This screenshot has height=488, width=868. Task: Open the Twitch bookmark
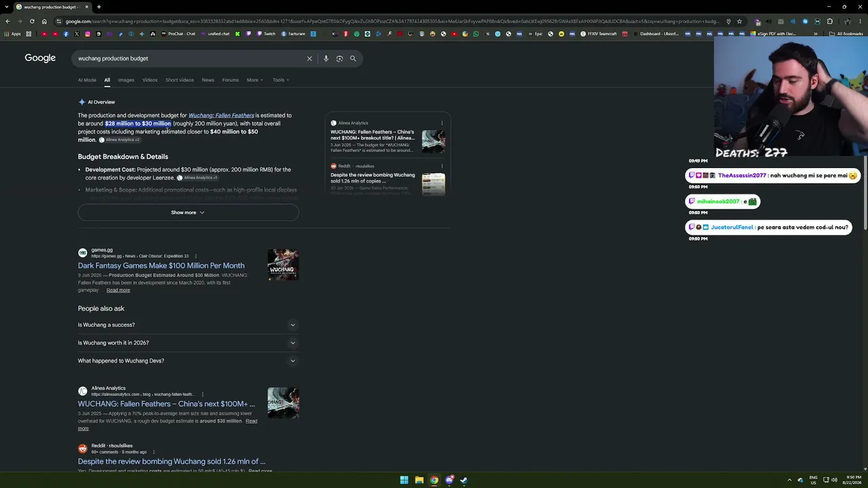(x=265, y=34)
